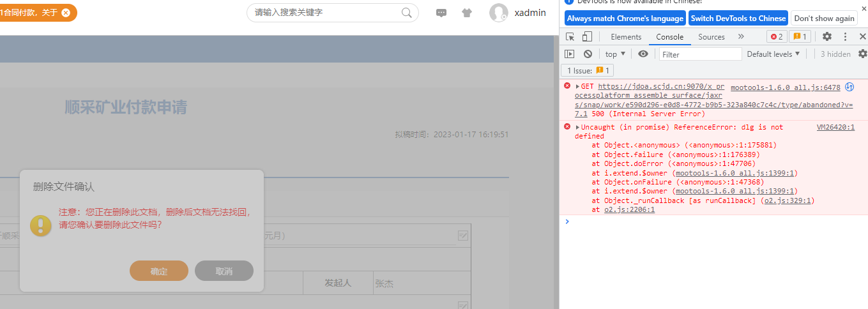Click the red errors count badge
Viewport: 868px width, 309px height.
click(x=777, y=36)
